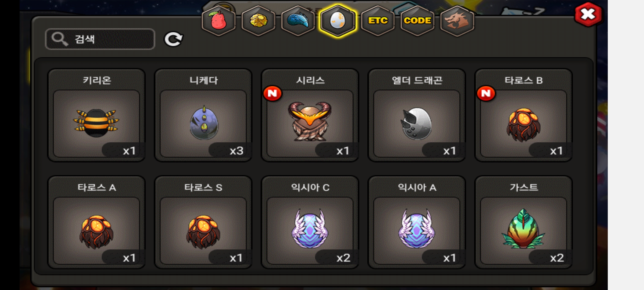The image size is (644, 290).
Task: Select the 익시아 C winged egg
Action: pos(310,223)
